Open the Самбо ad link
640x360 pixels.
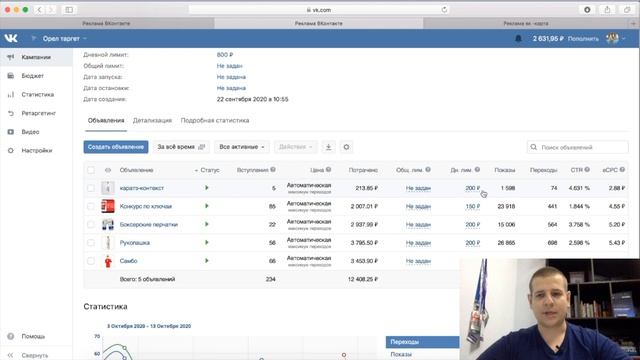click(x=128, y=261)
